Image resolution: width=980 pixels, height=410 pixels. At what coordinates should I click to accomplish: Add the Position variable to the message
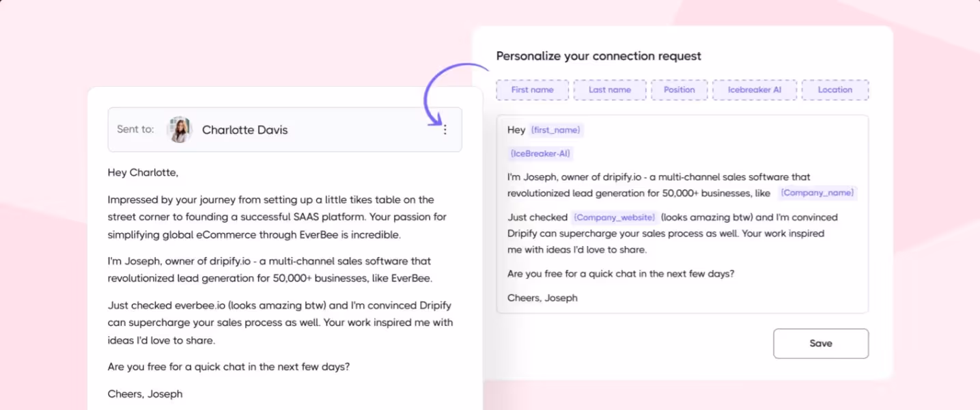(x=680, y=90)
